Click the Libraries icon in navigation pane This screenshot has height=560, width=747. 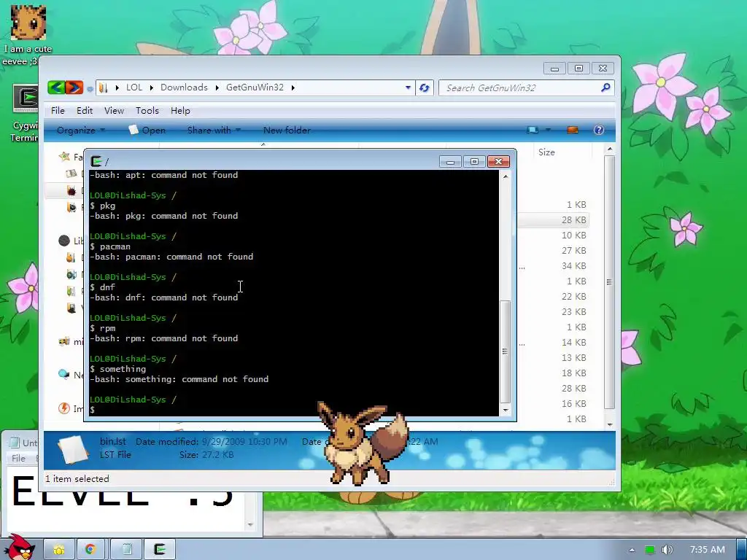pyautogui.click(x=64, y=241)
